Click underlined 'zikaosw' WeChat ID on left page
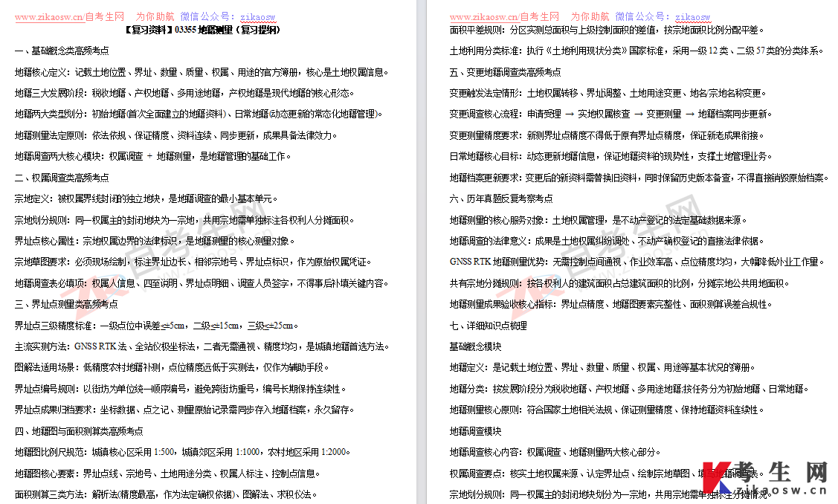Screen dimensions: 838x504 257,17
